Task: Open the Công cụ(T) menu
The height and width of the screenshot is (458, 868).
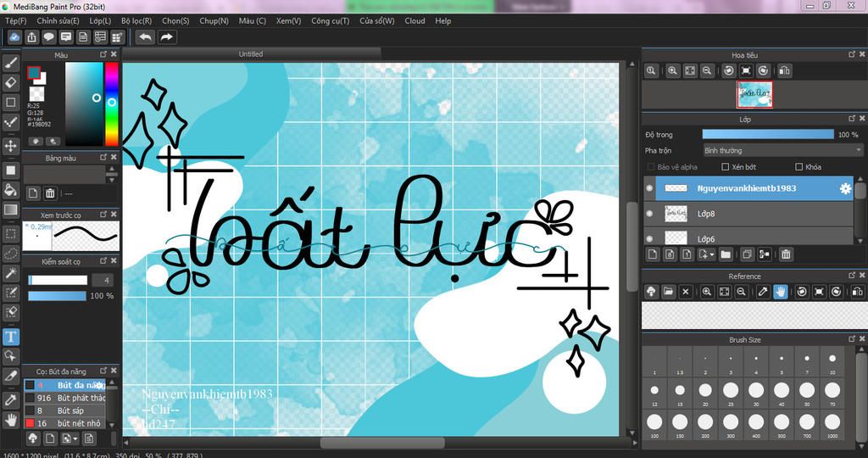Action: (331, 20)
